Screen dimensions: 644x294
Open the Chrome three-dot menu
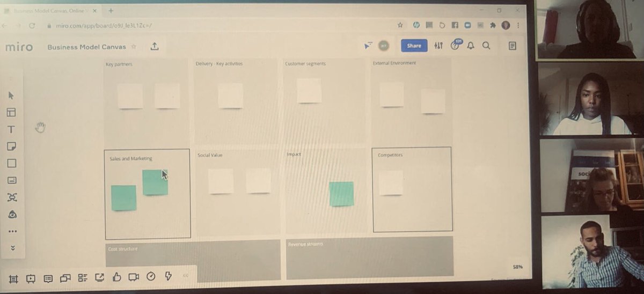click(x=518, y=25)
